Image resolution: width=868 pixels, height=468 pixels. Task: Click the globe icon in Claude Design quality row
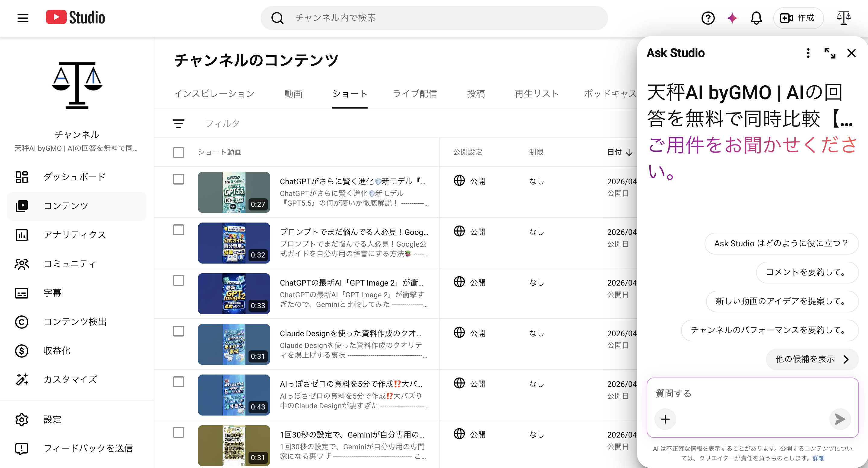(x=459, y=333)
